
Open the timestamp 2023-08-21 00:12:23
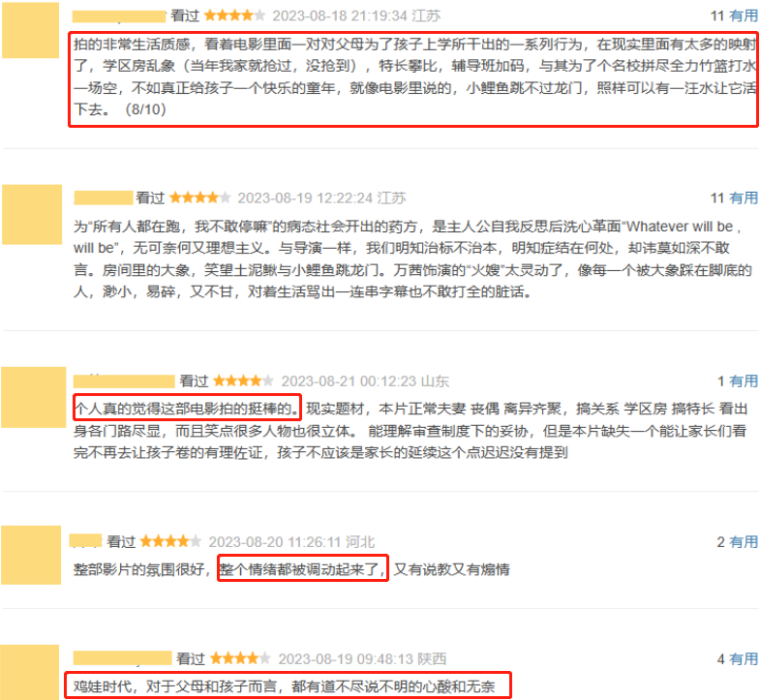[349, 381]
